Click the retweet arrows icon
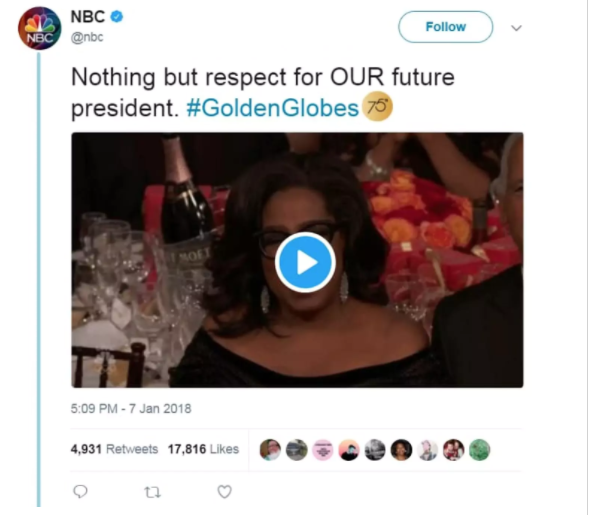Image resolution: width=590 pixels, height=515 pixels. click(x=153, y=492)
